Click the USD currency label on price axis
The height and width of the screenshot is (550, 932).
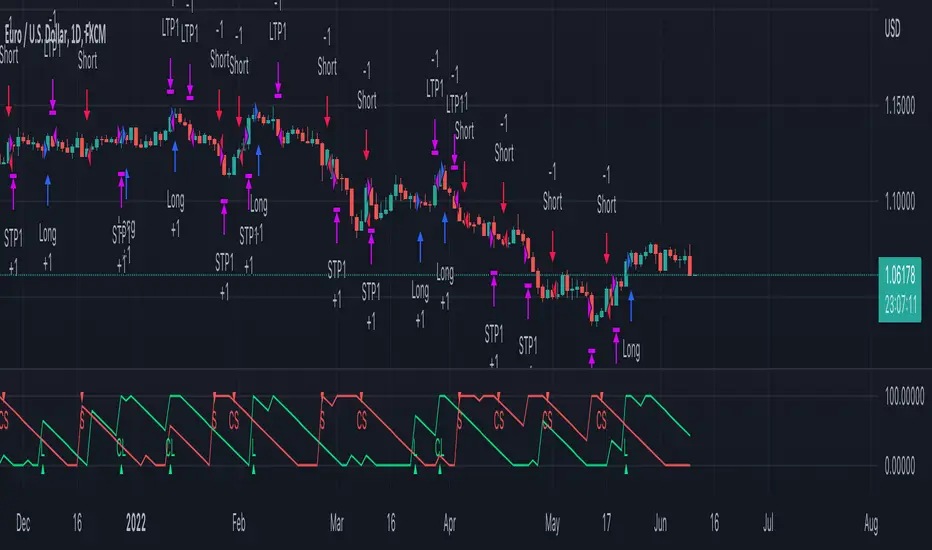click(x=892, y=29)
